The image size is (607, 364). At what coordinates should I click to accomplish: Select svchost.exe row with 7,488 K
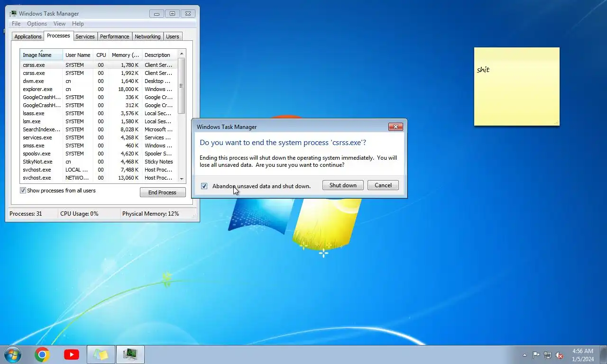[x=99, y=170]
